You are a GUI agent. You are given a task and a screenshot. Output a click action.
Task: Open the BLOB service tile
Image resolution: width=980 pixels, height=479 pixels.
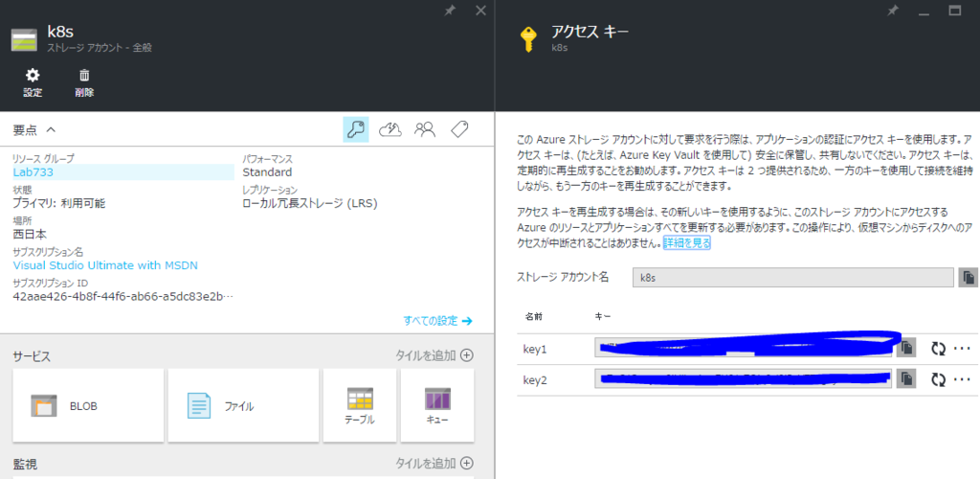tap(88, 405)
